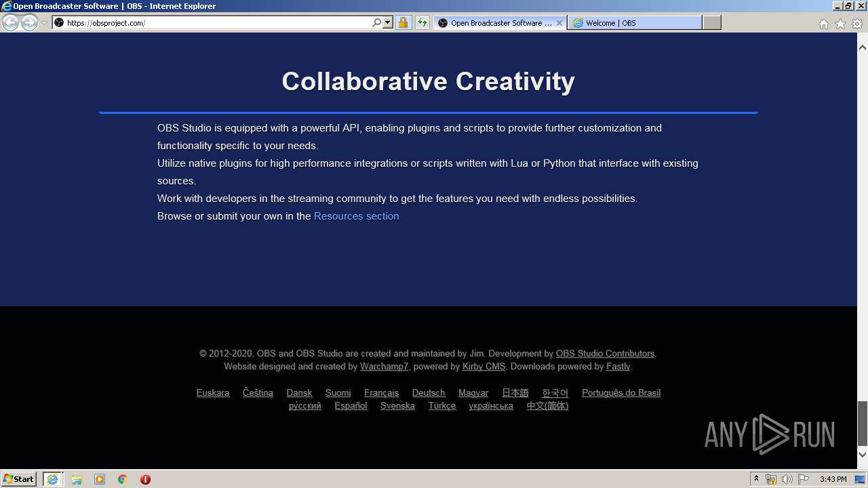Screen dimensions: 868x488
Task: Visit the Warchamp7 designer link
Action: (384, 367)
